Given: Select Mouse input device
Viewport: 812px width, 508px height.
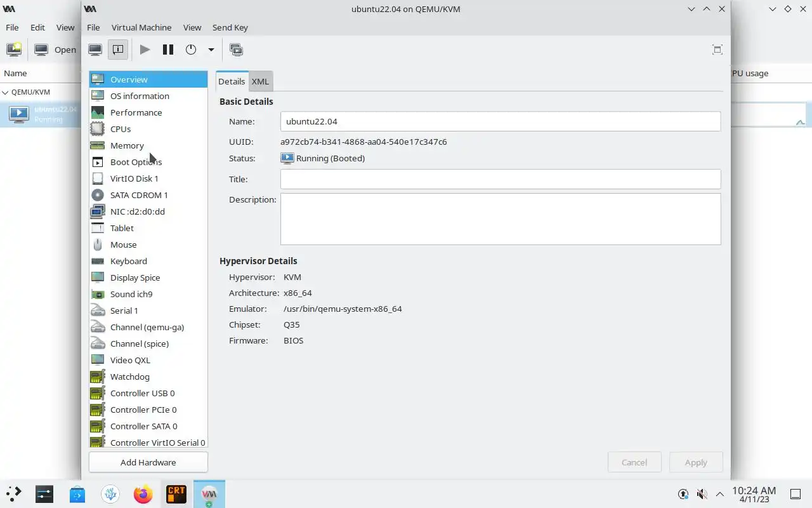Looking at the screenshot, I should [148, 244].
